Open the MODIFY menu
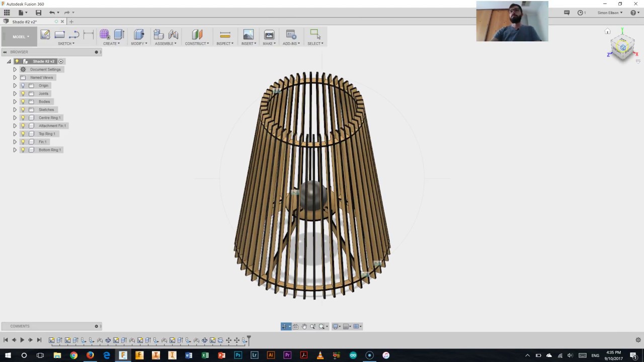The image size is (644, 362). (x=139, y=44)
